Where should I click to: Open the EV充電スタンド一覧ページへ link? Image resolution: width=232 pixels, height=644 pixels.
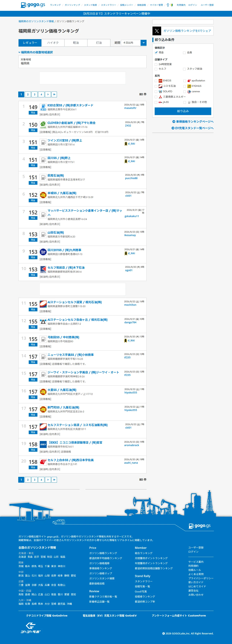tap(193, 128)
